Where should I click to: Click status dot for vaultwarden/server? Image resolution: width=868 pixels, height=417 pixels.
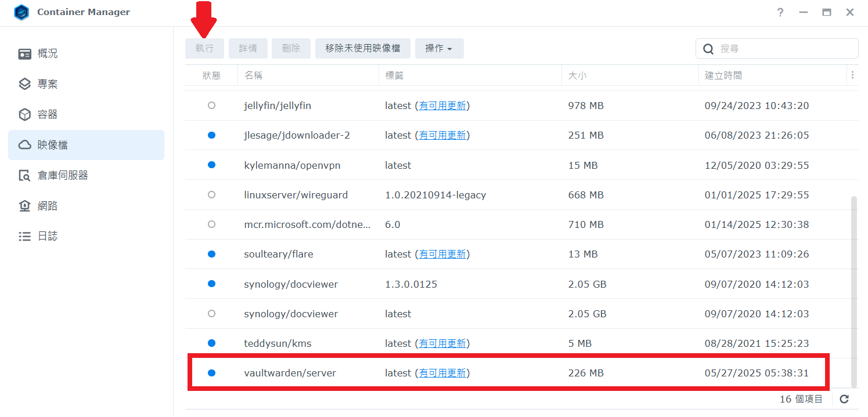[211, 373]
